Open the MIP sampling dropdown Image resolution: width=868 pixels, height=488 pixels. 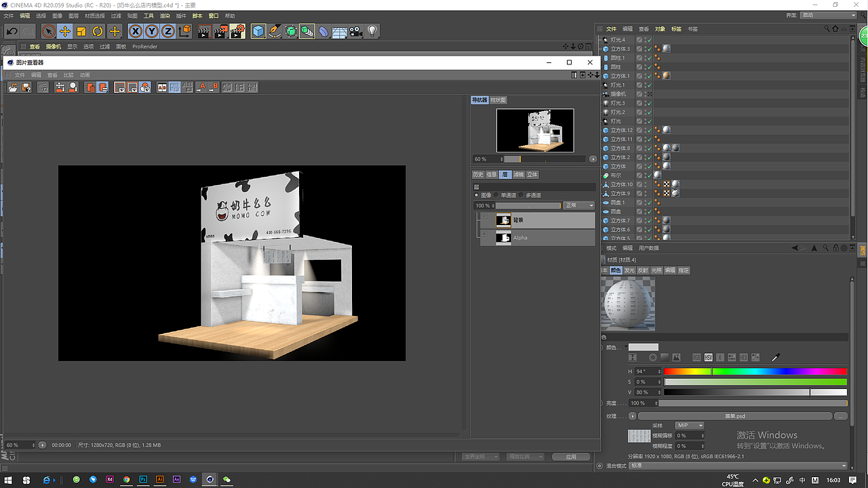[689, 426]
